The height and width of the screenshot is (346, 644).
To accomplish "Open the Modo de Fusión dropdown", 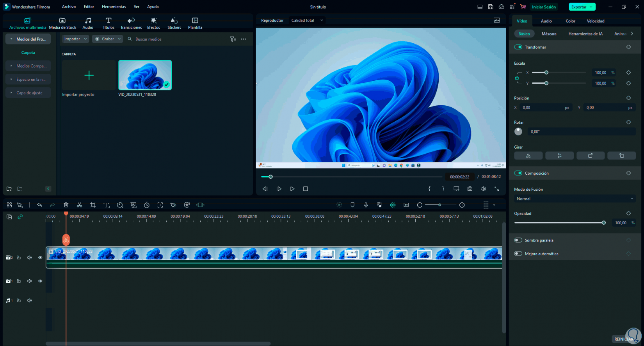I will coord(575,199).
